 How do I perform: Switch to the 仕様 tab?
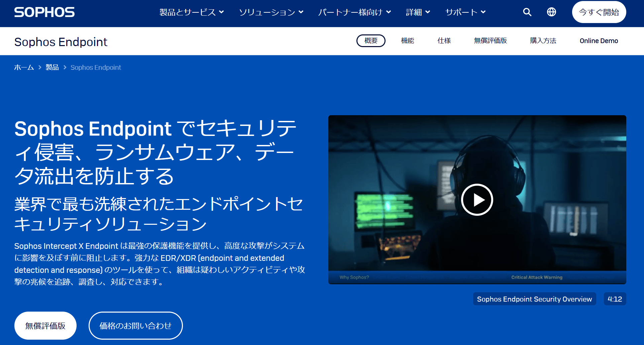(444, 41)
